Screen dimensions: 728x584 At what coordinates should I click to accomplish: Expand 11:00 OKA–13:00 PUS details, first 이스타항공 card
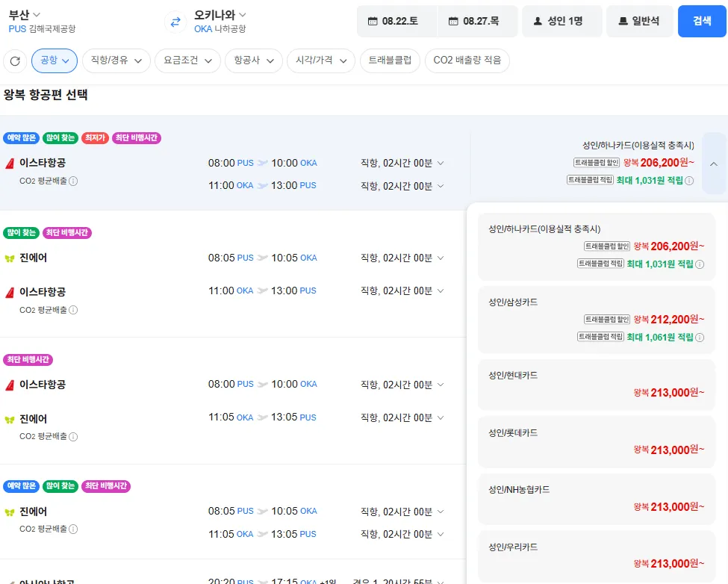pos(441,186)
